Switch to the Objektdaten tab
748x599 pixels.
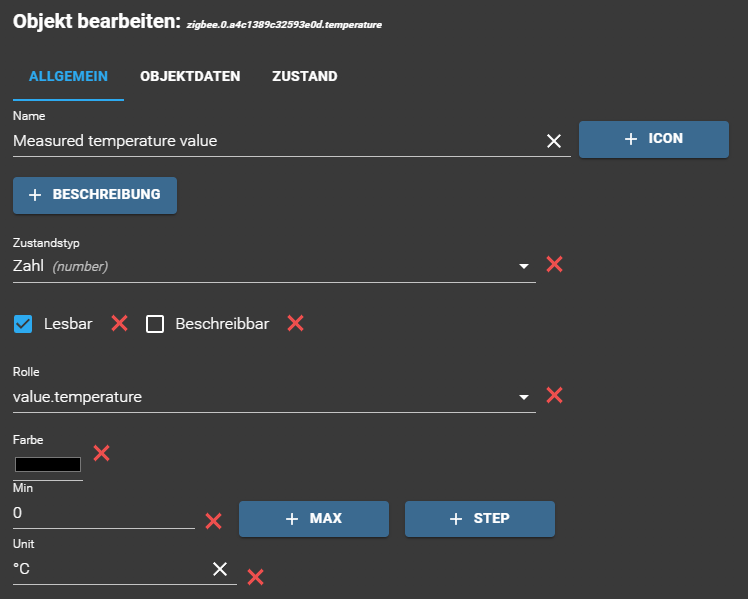[x=190, y=77]
